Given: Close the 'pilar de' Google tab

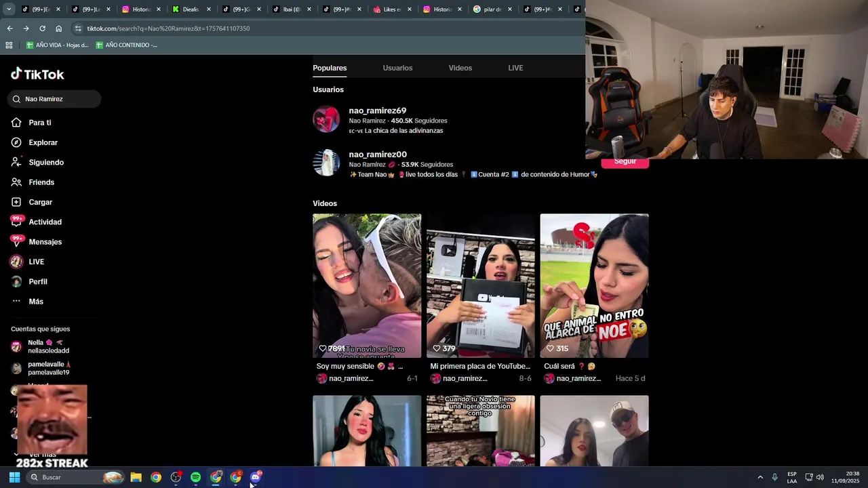Looking at the screenshot, I should tap(509, 9).
